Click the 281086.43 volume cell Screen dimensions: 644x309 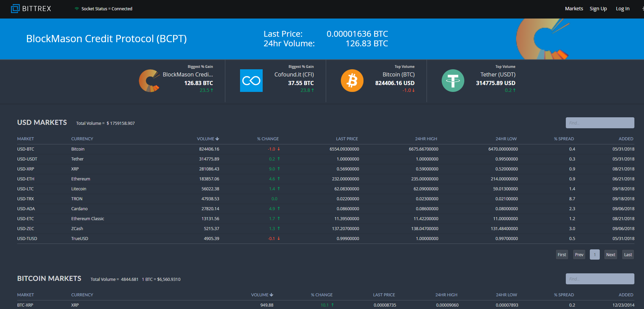coord(209,169)
